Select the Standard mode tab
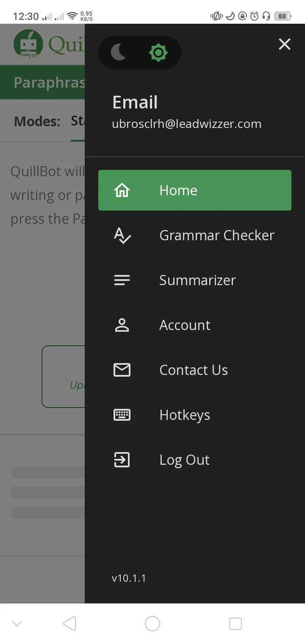The height and width of the screenshot is (644, 305). (x=78, y=121)
